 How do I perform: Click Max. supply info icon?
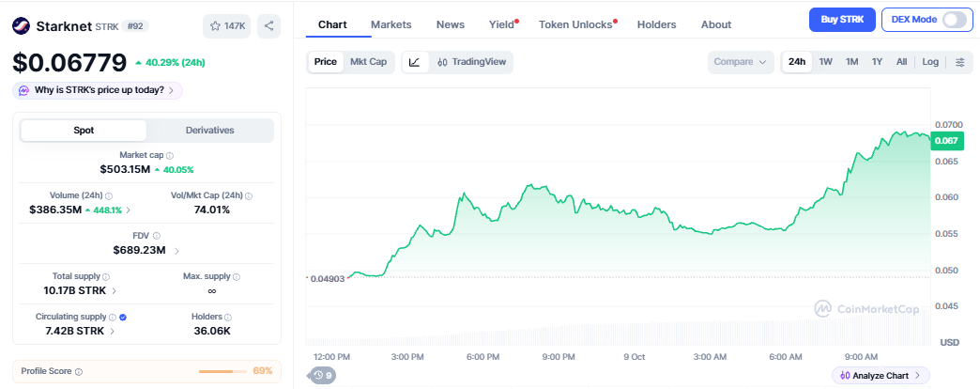click(237, 276)
